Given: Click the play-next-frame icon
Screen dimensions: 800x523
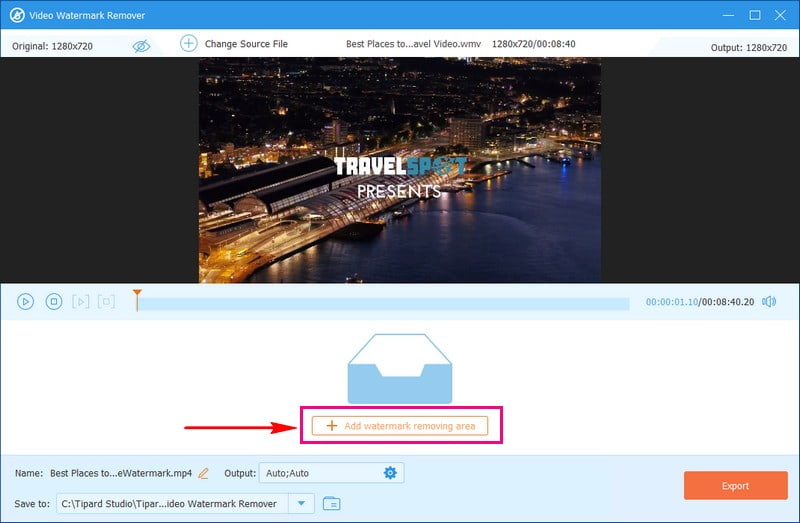Looking at the screenshot, I should coord(81,301).
